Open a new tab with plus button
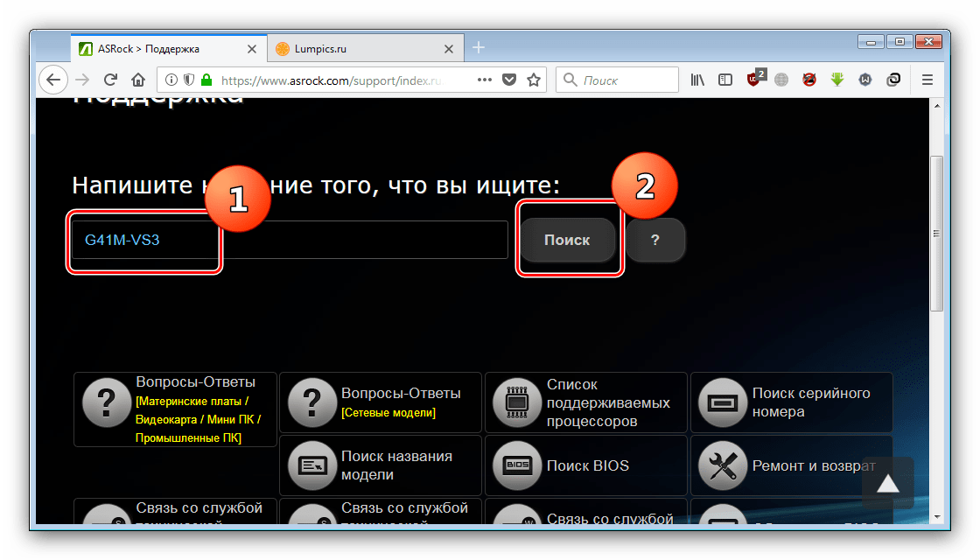This screenshot has height=560, width=980. pos(478,48)
